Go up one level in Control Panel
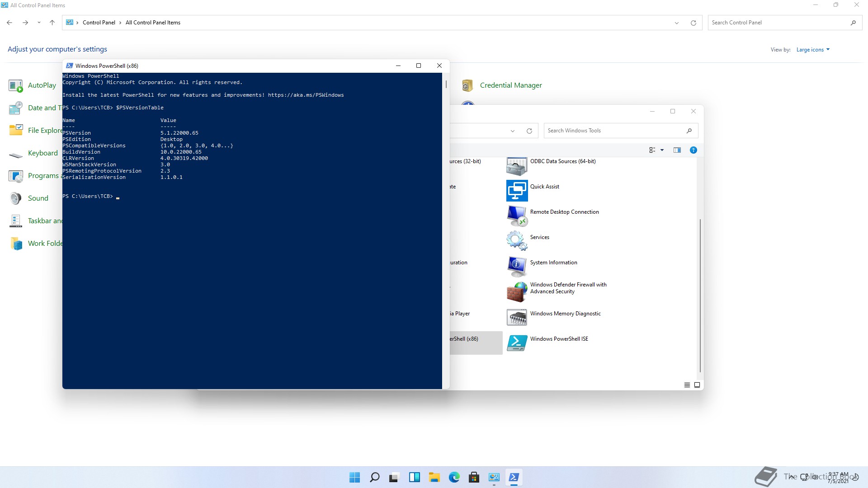 point(52,23)
